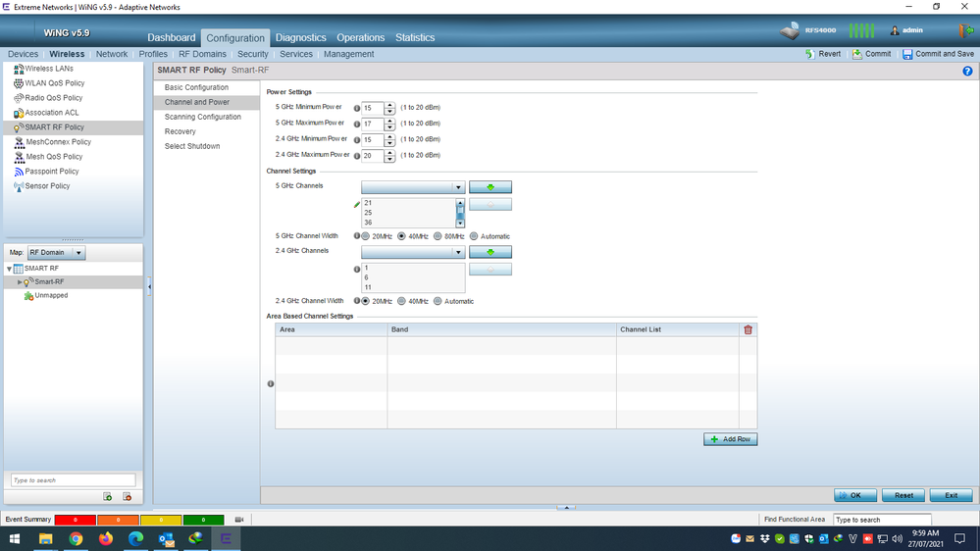
Task: Click the pencil icon beside 5 GHz channel list
Action: (357, 204)
